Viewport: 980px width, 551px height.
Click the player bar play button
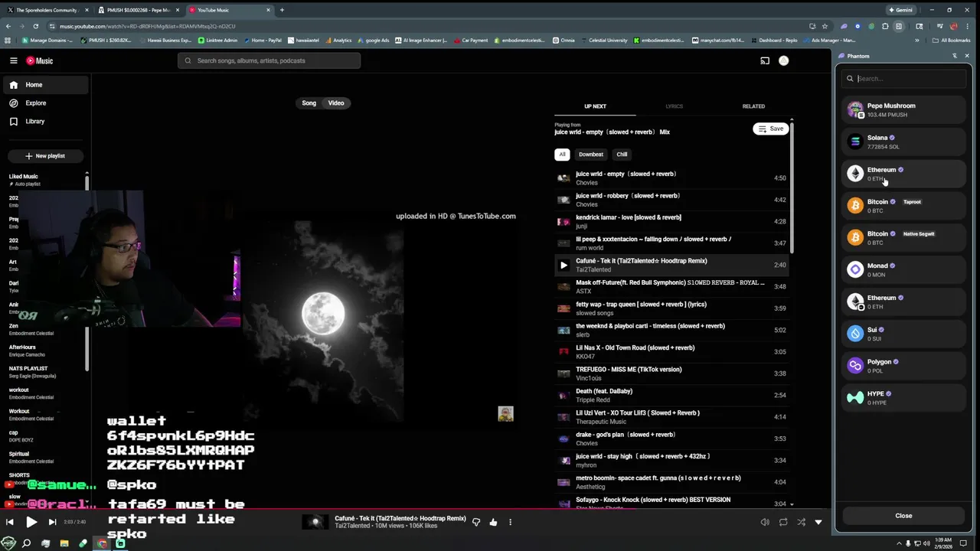31,522
